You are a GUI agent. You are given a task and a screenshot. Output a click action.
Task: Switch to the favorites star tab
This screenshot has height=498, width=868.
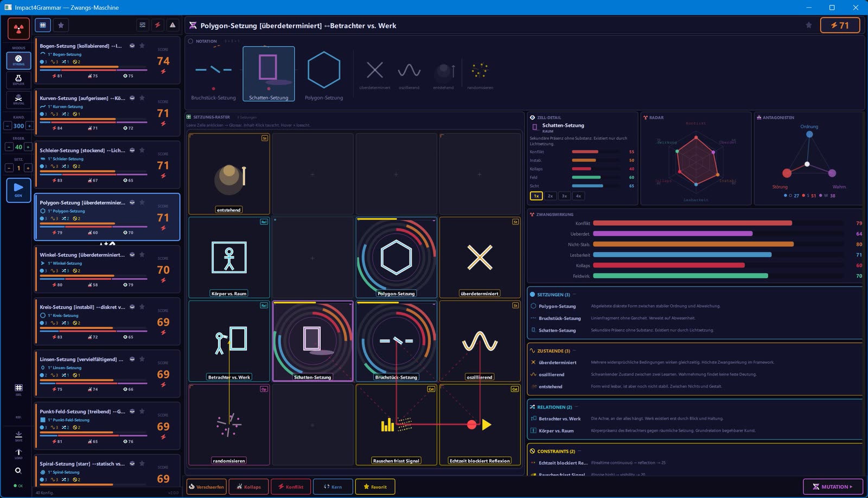[x=61, y=25]
